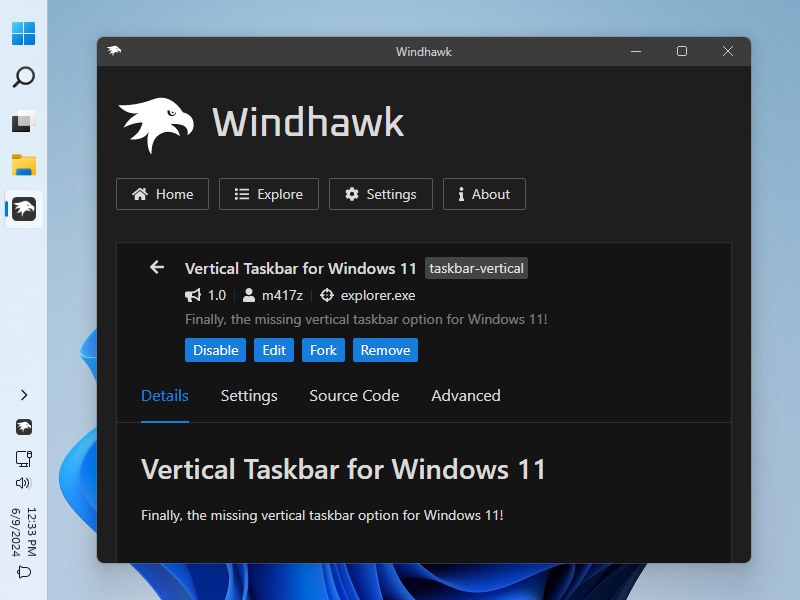
Task: Remove the Vertical Taskbar mod
Action: [x=385, y=350]
